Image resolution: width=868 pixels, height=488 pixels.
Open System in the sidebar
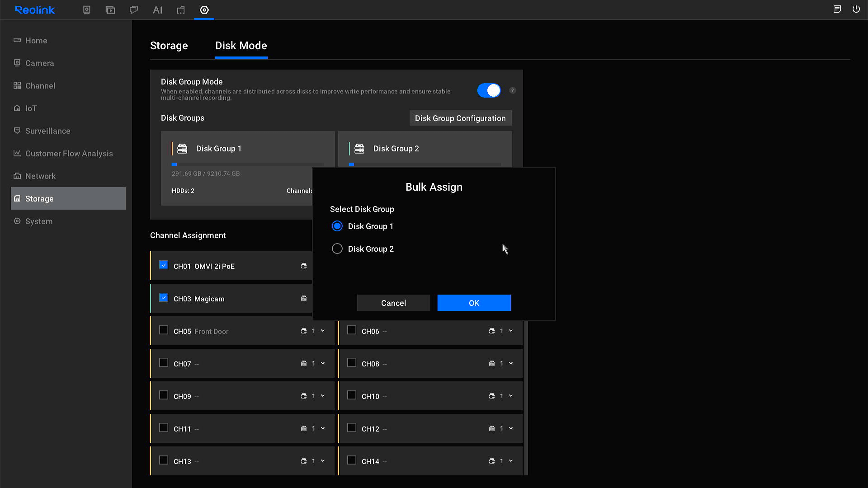pyautogui.click(x=68, y=221)
